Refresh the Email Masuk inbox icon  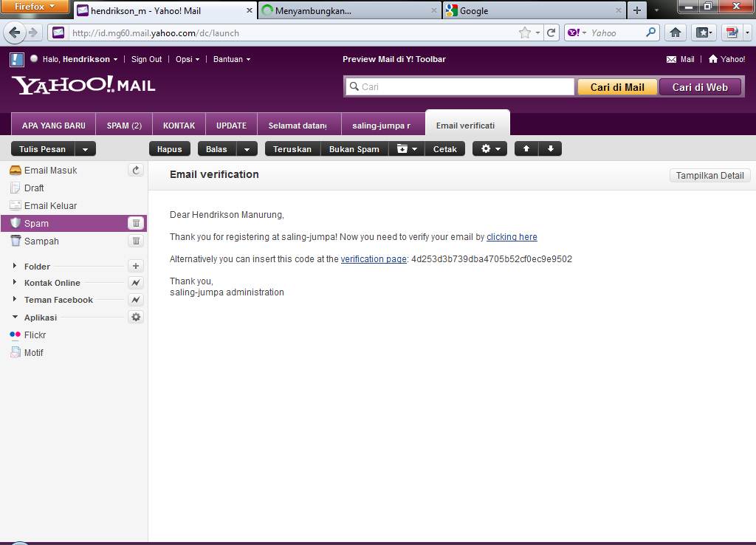pos(136,171)
